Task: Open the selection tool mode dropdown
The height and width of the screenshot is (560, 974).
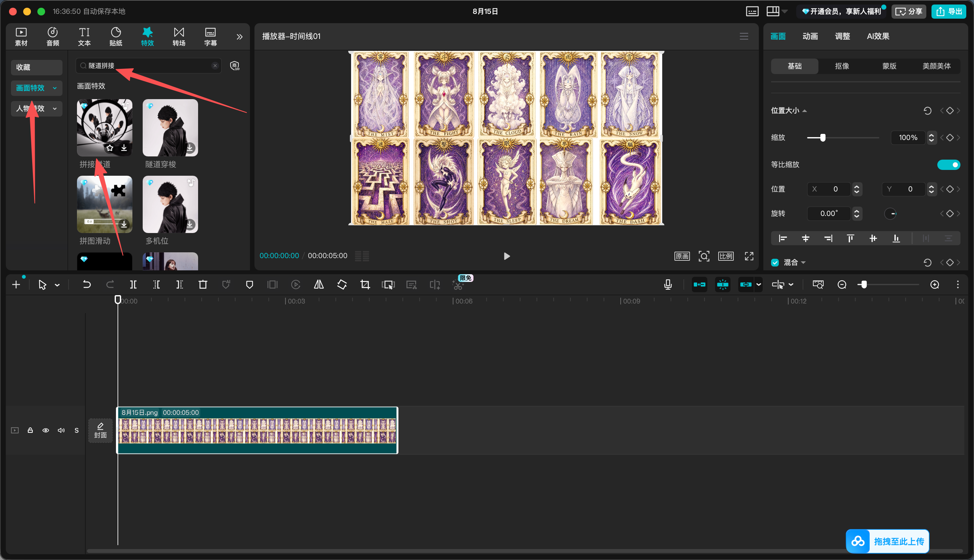Action: pos(57,285)
